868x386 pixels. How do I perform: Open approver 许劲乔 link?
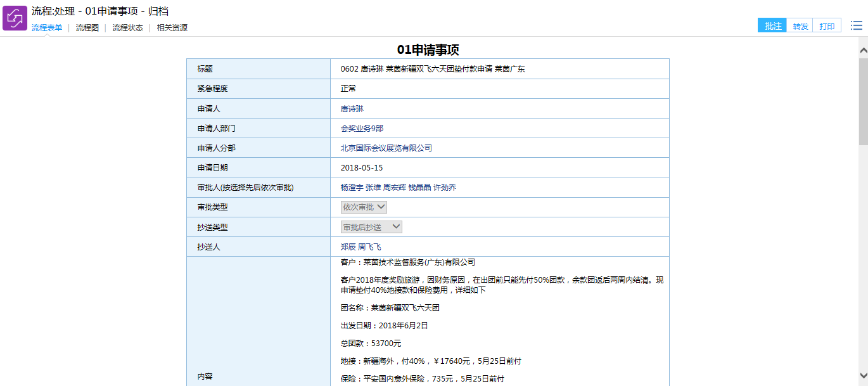(x=445, y=188)
